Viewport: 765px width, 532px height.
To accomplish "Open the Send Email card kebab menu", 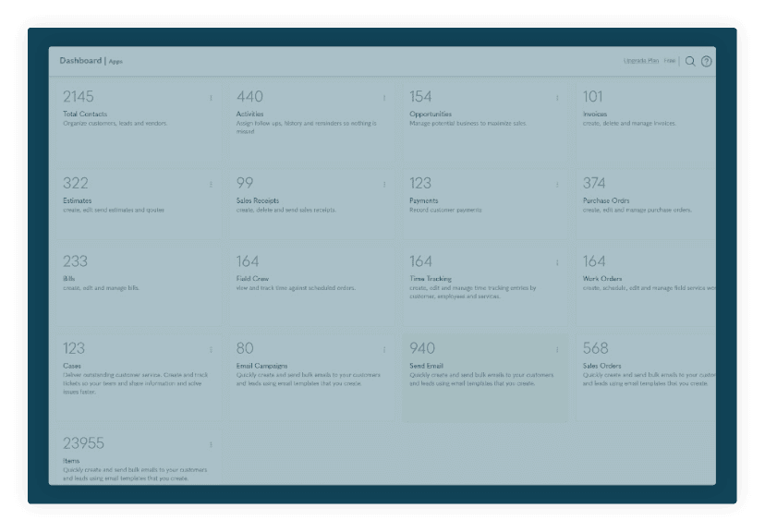I will tap(555, 349).
